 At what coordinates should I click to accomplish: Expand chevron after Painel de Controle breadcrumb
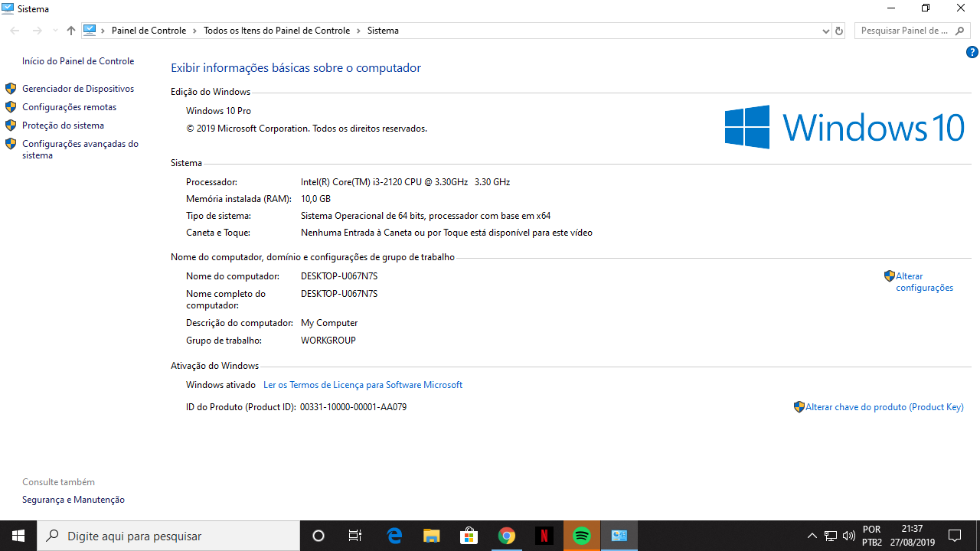pyautogui.click(x=194, y=31)
